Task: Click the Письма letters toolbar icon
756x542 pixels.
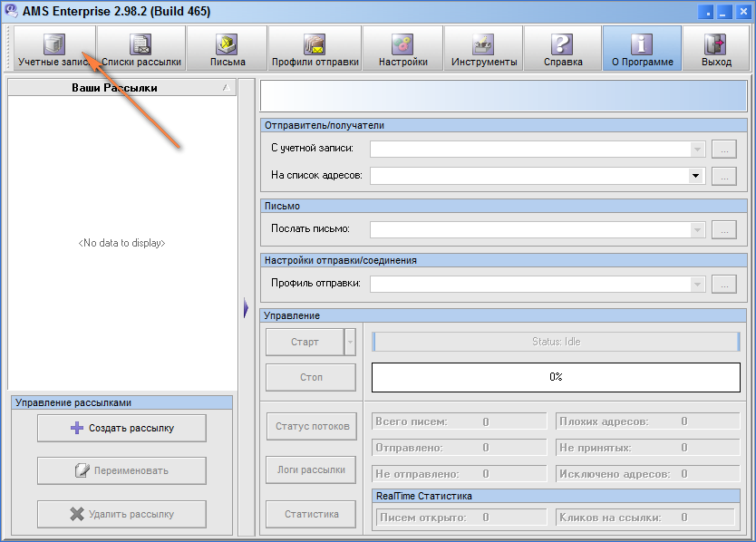Action: coord(227,48)
